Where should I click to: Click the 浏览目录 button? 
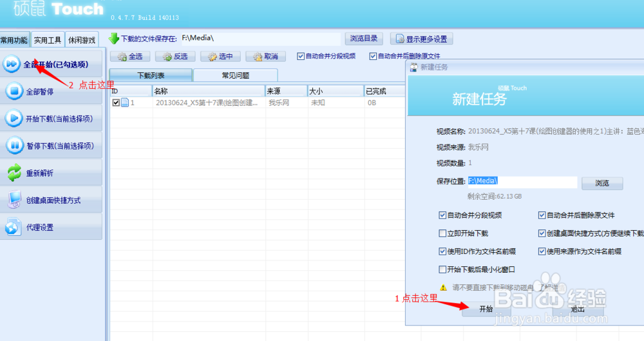[364, 38]
